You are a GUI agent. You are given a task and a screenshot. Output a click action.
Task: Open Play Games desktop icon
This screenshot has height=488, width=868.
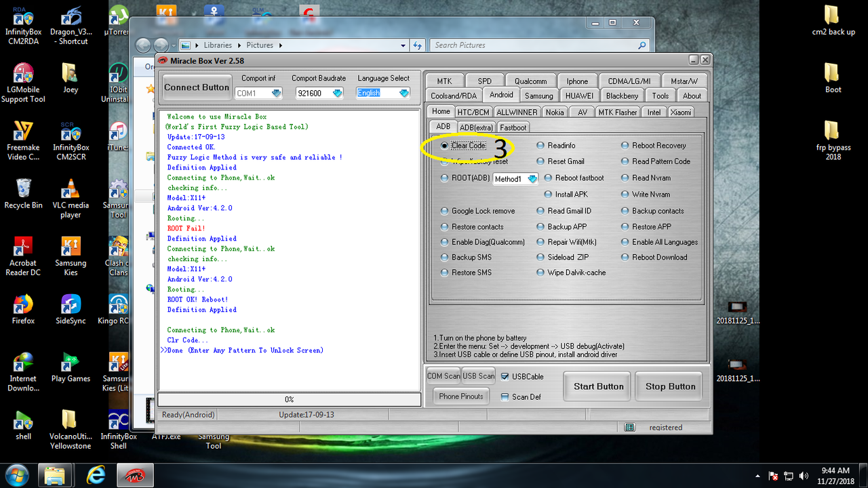71,367
